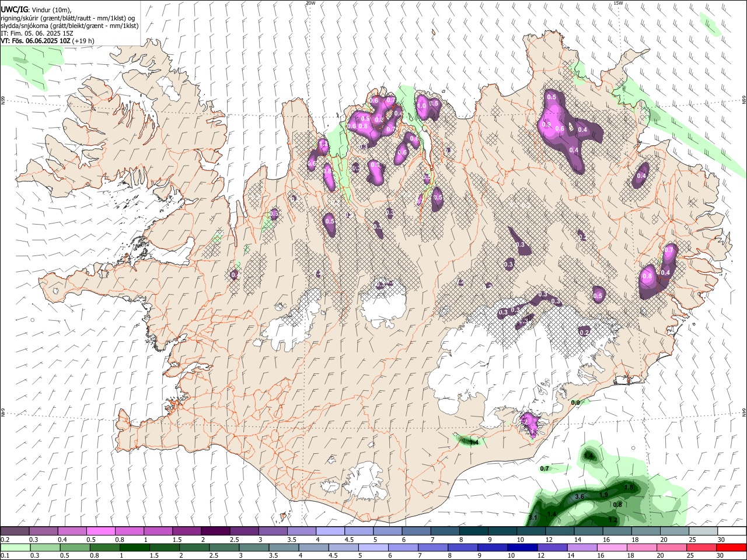Screen dimensions: 747x560
Task: Click the 'IT: Fim. 05. 06. 2025 15Z' line
Action: click(37, 33)
